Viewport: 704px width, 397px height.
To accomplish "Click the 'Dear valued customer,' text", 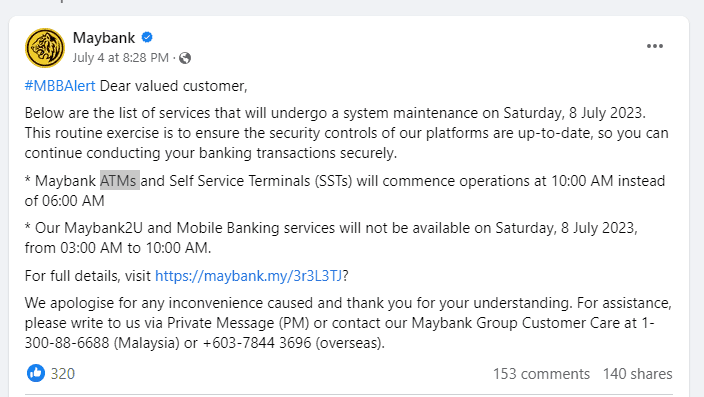I will pyautogui.click(x=173, y=86).
